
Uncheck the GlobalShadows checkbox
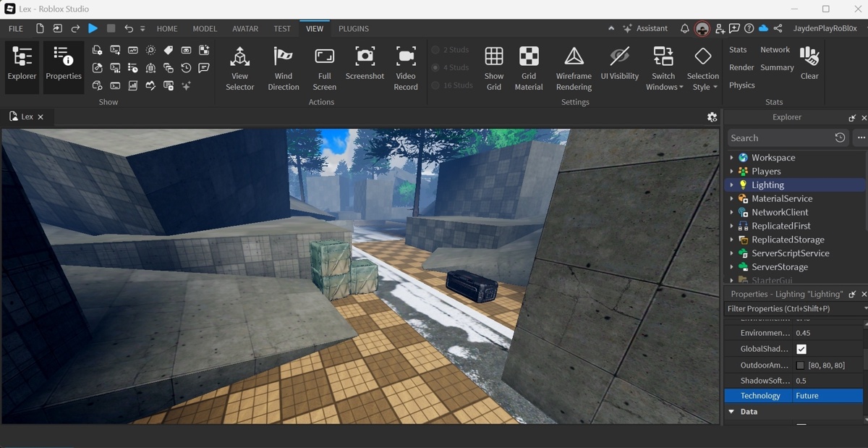click(801, 349)
